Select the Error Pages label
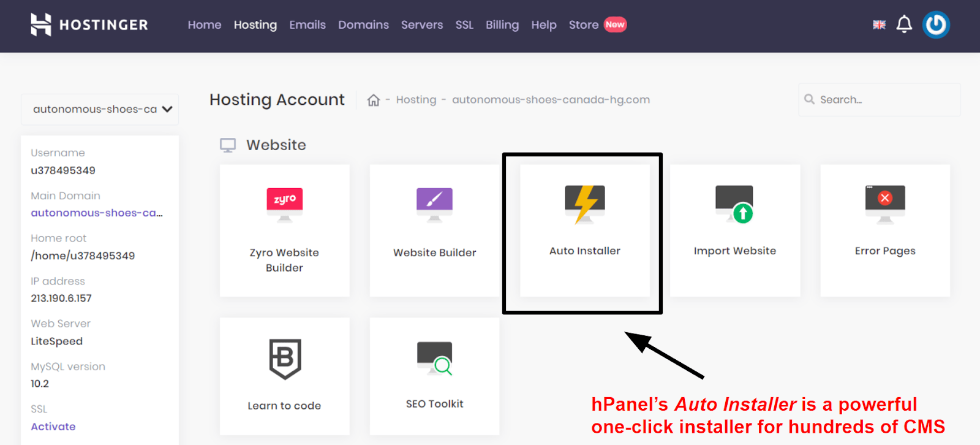Viewport: 980px width, 445px height. point(885,251)
